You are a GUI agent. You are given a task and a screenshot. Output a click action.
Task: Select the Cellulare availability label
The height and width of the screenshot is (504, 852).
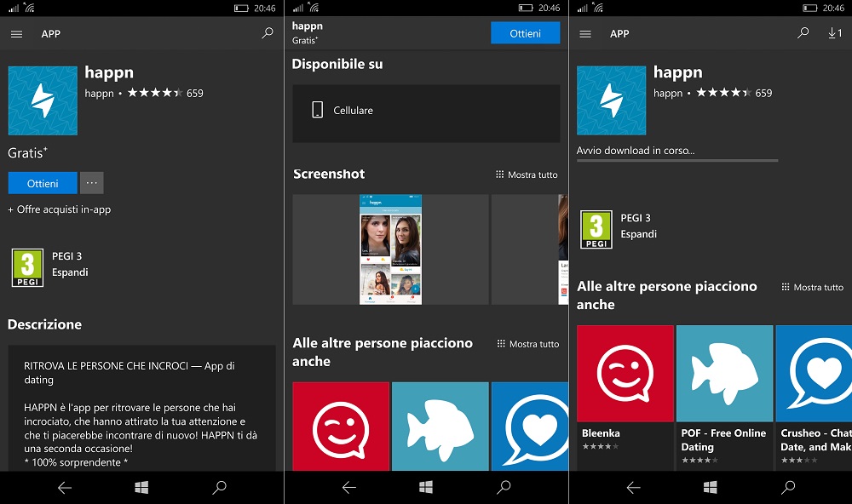coord(354,111)
